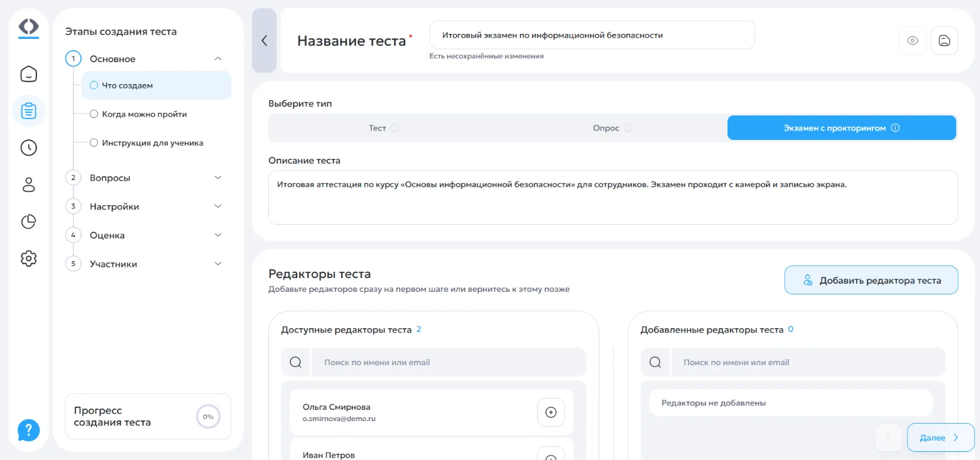Expand the Вопросы section
The width and height of the screenshot is (980, 460).
(x=218, y=178)
